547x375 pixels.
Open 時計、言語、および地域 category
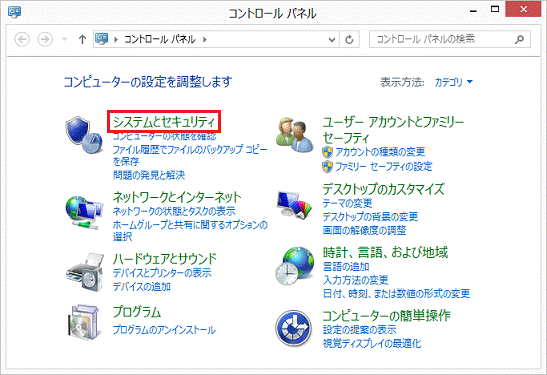click(x=385, y=252)
